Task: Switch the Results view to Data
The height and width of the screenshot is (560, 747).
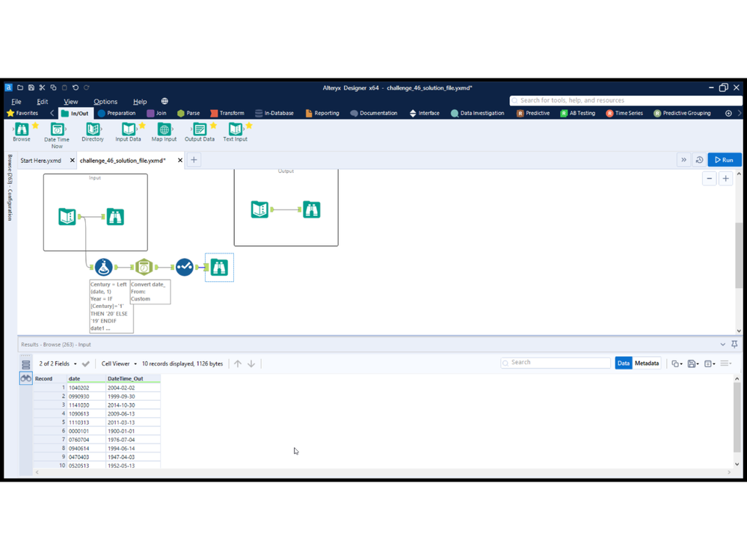Action: pos(623,363)
